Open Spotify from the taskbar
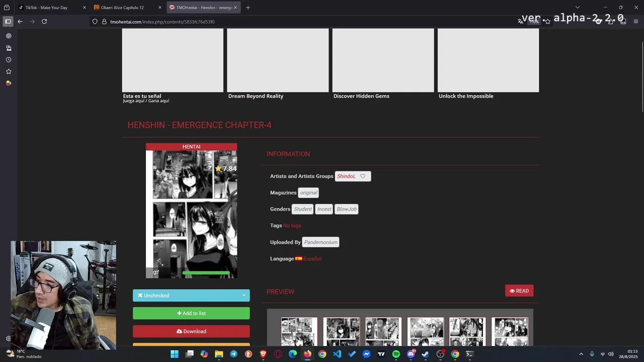 click(396, 354)
